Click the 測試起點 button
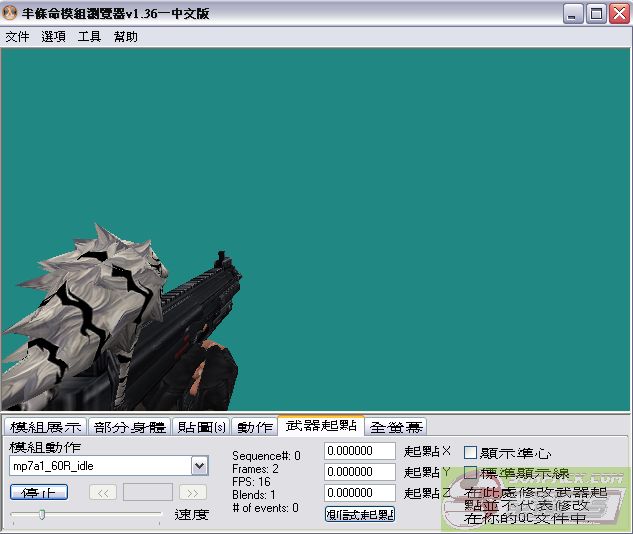633x534 pixels. [360, 514]
